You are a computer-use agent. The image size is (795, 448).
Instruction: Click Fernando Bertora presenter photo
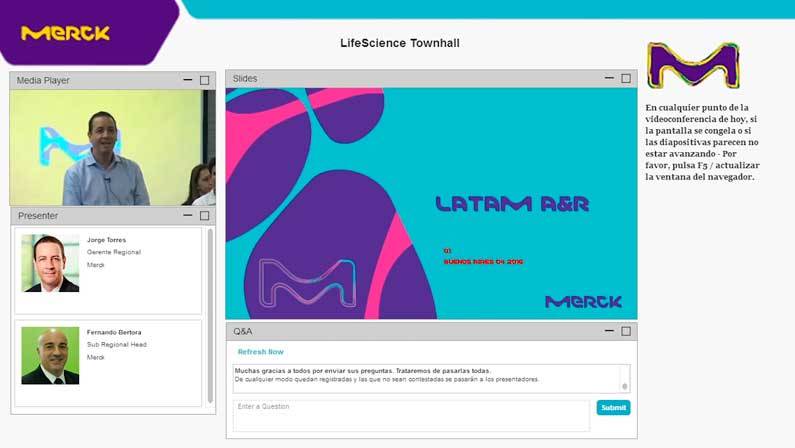(50, 355)
